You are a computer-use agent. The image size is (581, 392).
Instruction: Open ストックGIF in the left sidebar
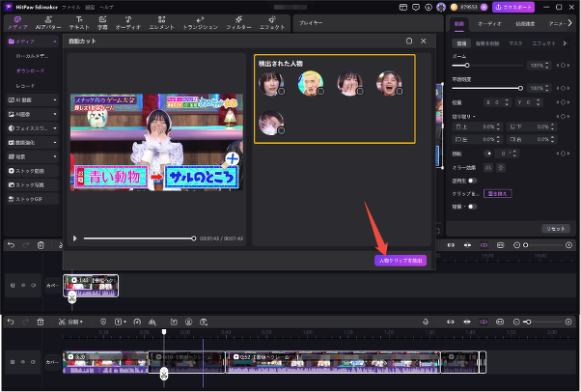(x=33, y=199)
